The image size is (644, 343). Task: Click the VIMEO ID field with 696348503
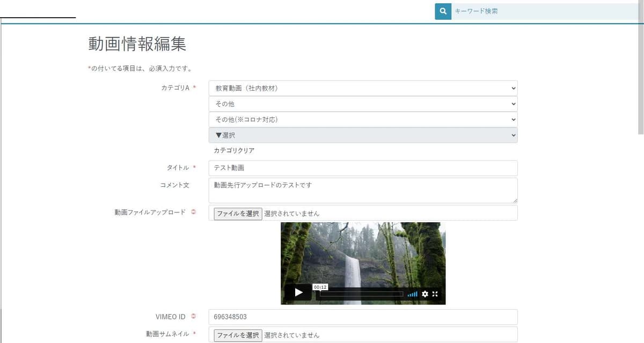click(363, 317)
